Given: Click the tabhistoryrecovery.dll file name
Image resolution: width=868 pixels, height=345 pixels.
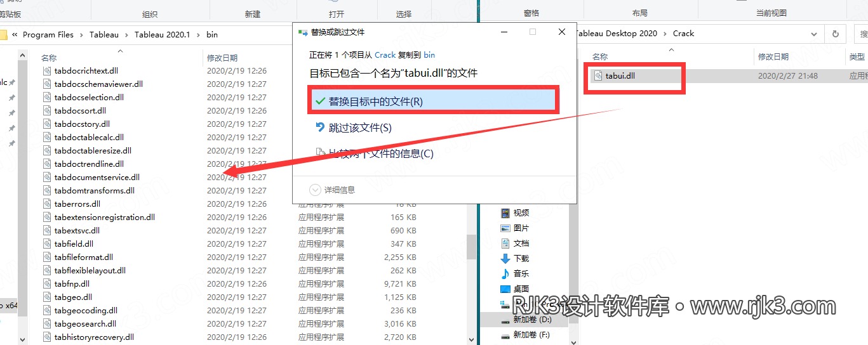Looking at the screenshot, I should click(x=94, y=337).
